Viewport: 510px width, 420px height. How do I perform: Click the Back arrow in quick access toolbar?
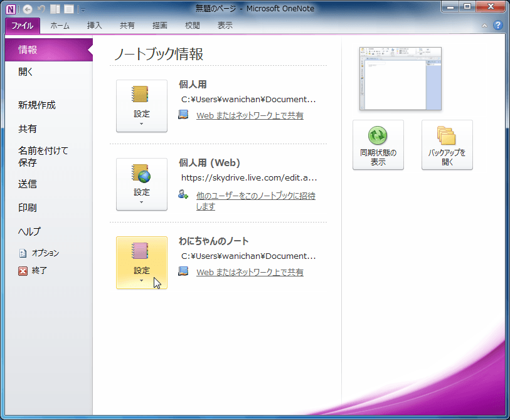[x=28, y=9]
